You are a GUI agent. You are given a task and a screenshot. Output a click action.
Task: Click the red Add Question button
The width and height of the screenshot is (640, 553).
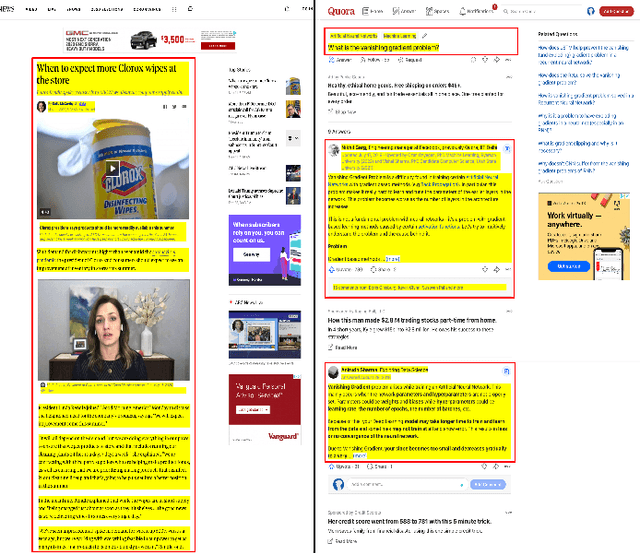pos(616,11)
